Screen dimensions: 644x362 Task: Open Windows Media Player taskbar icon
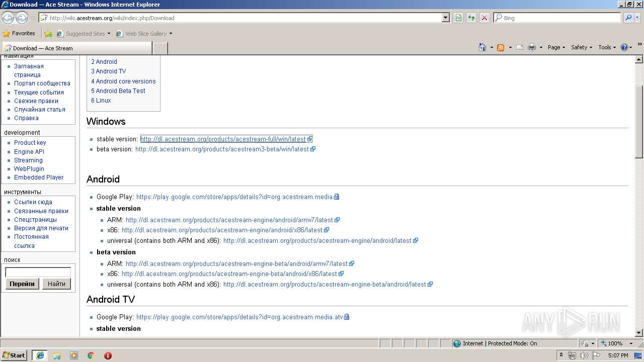pyautogui.click(x=74, y=355)
